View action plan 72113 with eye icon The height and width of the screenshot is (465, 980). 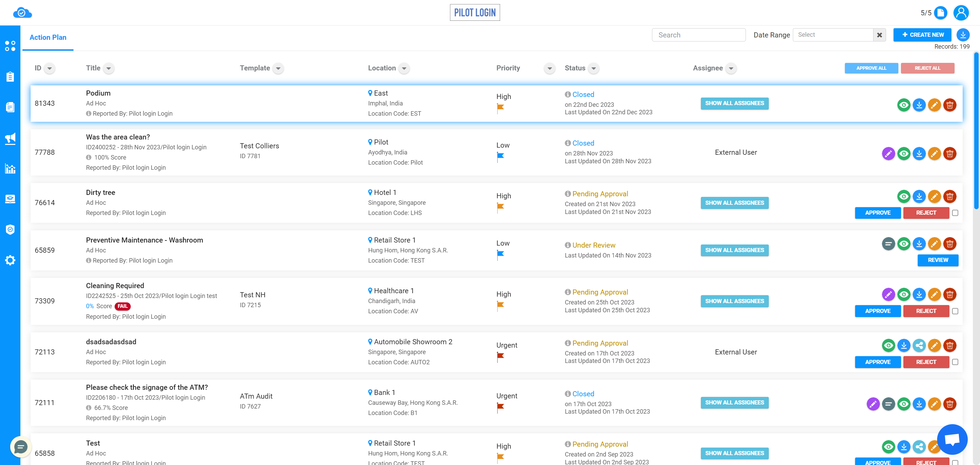(x=888, y=345)
